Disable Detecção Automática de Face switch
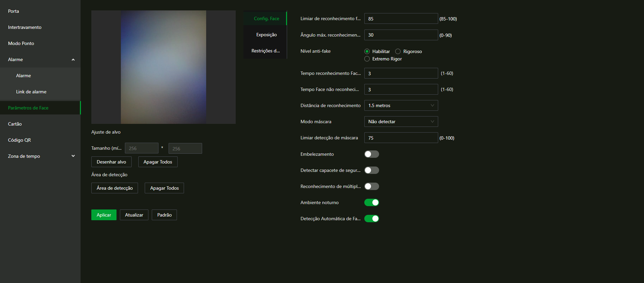The width and height of the screenshot is (644, 283). [x=372, y=219]
